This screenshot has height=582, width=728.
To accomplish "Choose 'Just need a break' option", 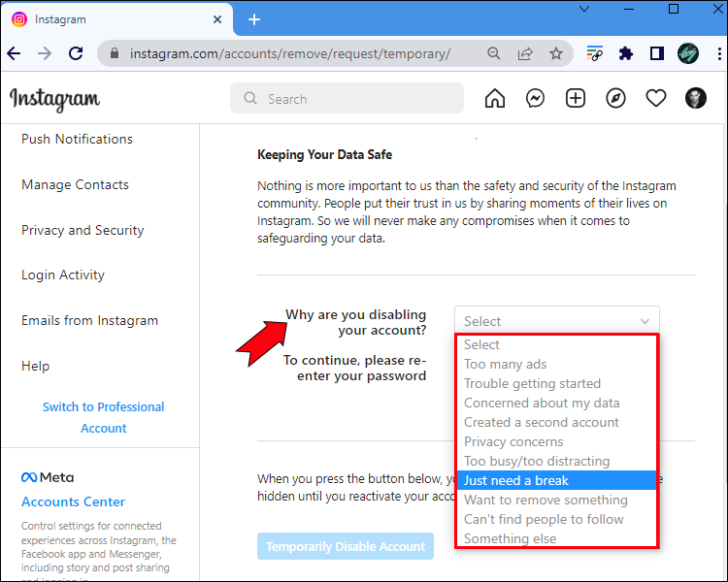I will [556, 480].
